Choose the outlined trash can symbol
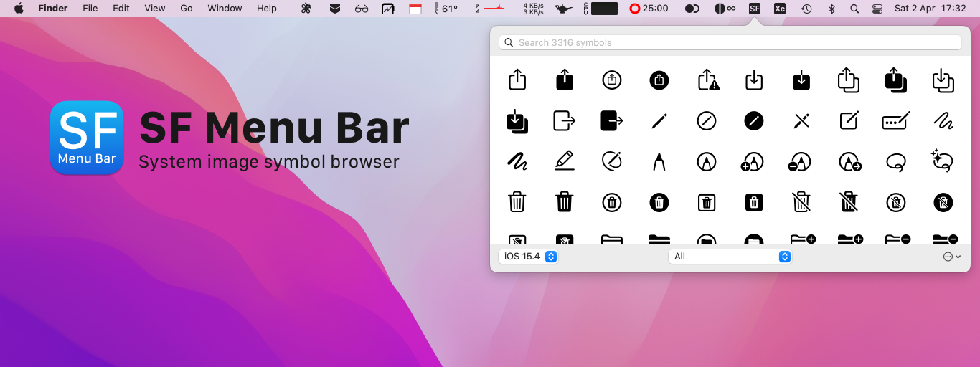Image resolution: width=980 pixels, height=367 pixels. pyautogui.click(x=517, y=202)
